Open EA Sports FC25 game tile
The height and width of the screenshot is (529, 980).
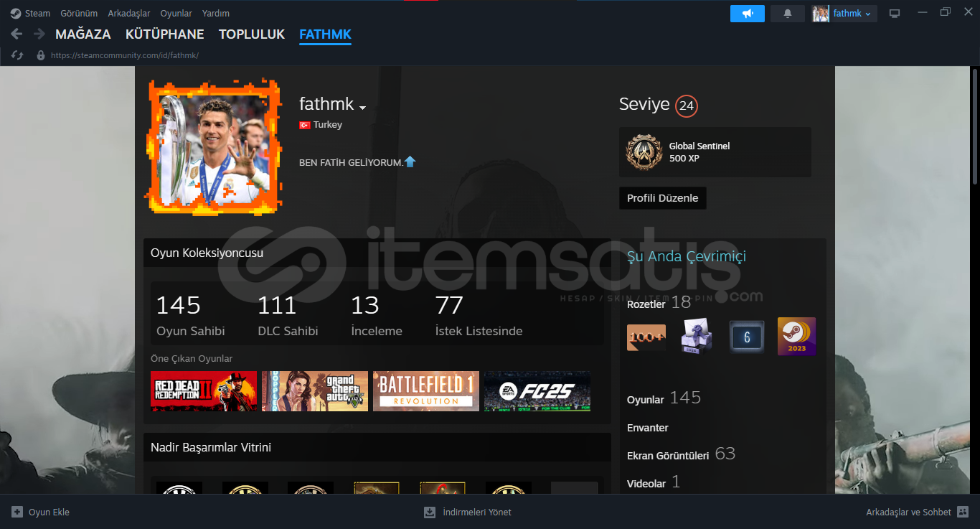coord(537,391)
